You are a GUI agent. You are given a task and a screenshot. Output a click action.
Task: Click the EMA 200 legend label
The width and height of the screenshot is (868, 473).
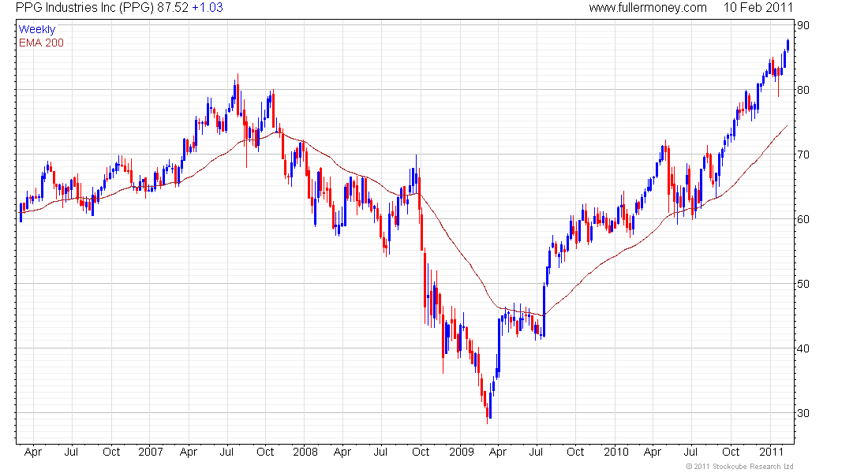coord(42,43)
